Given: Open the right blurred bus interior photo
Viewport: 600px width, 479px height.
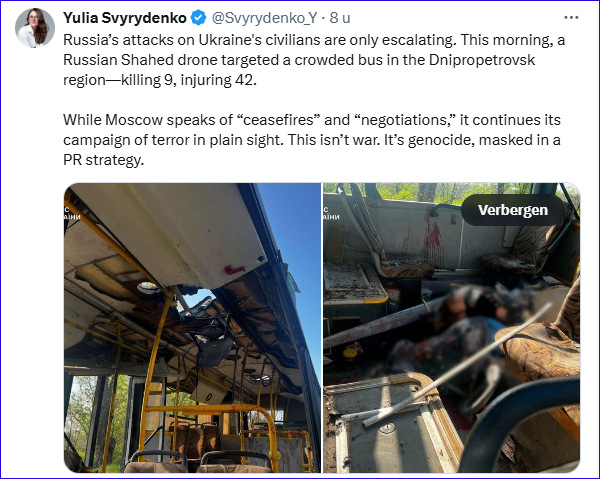Looking at the screenshot, I should click(452, 328).
